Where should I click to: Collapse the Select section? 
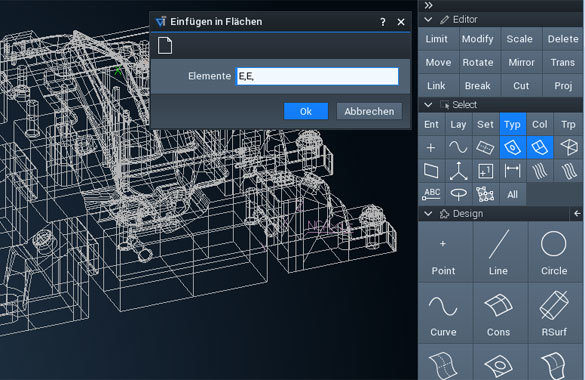tap(428, 105)
